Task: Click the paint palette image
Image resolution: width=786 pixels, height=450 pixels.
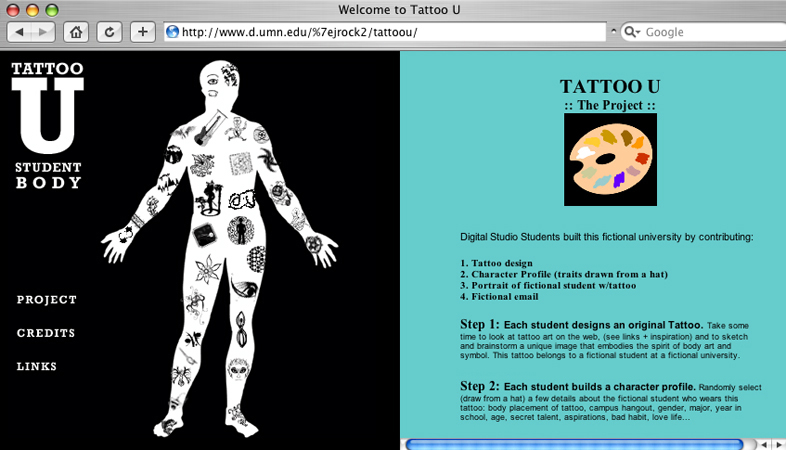Action: (610, 159)
